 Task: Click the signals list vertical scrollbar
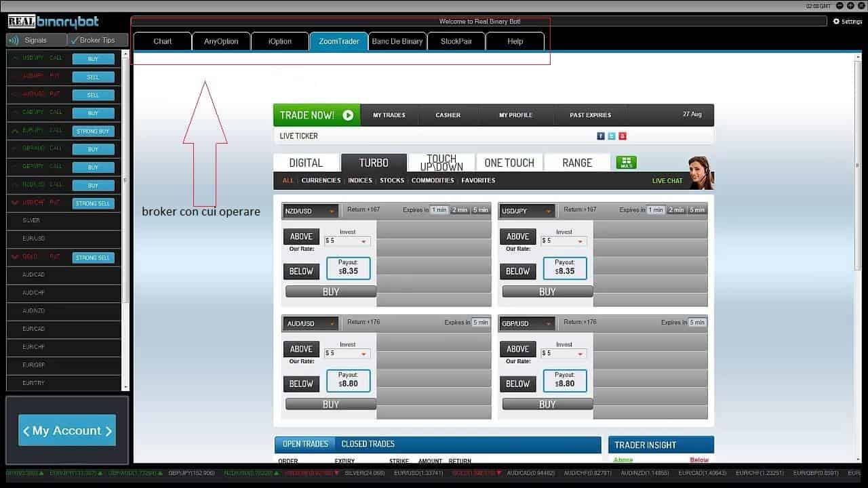coord(125,180)
